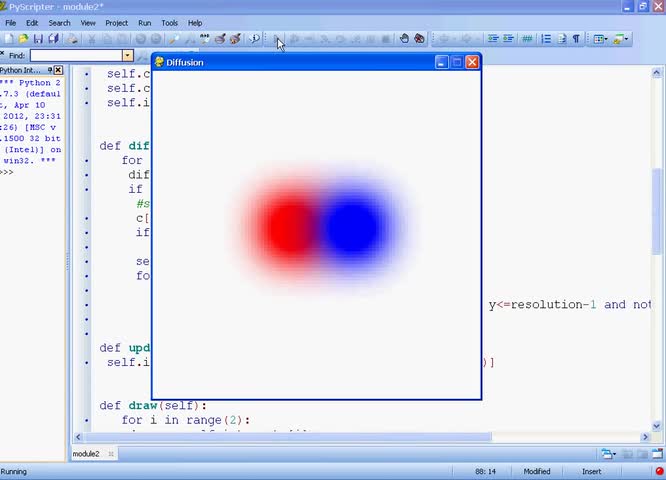Click the Running status text
The image size is (666, 480).
point(14,472)
